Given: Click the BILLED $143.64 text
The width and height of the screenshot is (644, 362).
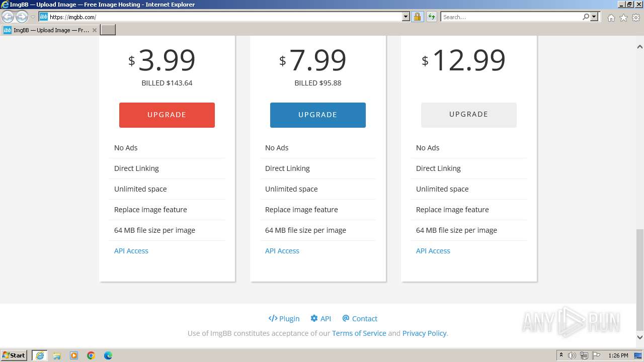Looking at the screenshot, I should 167,83.
